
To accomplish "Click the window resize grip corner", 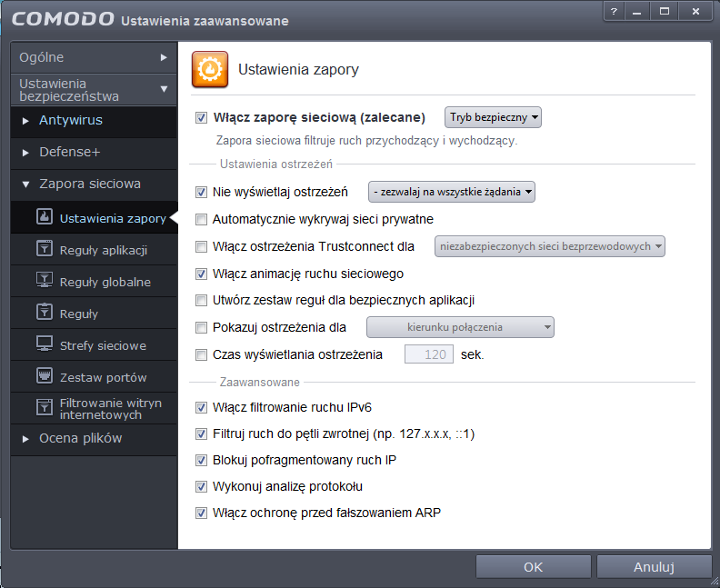I will pos(714,582).
